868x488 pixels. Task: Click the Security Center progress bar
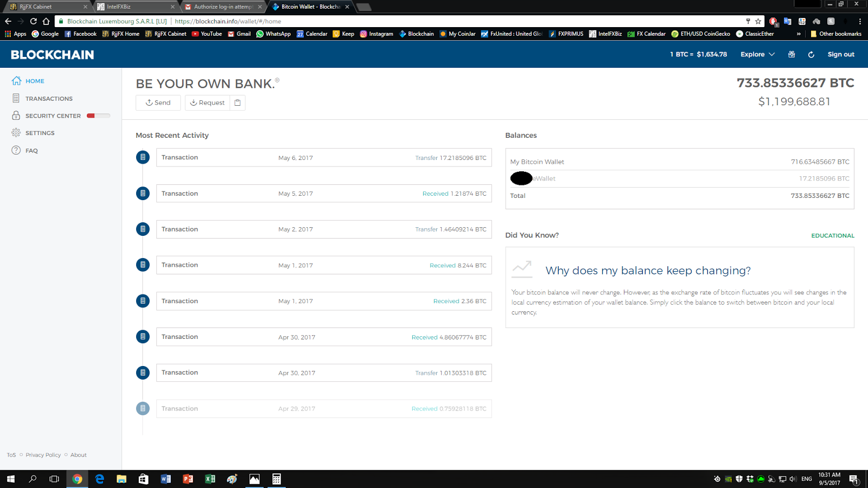[x=98, y=115]
